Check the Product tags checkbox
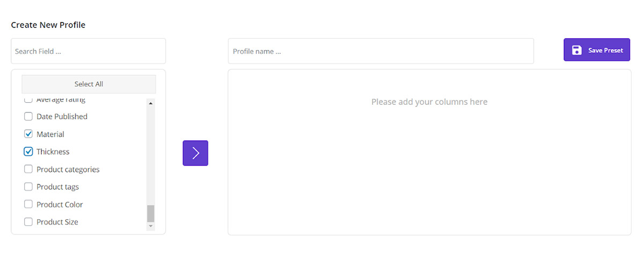Viewport: 644px width, 265px height. point(28,187)
